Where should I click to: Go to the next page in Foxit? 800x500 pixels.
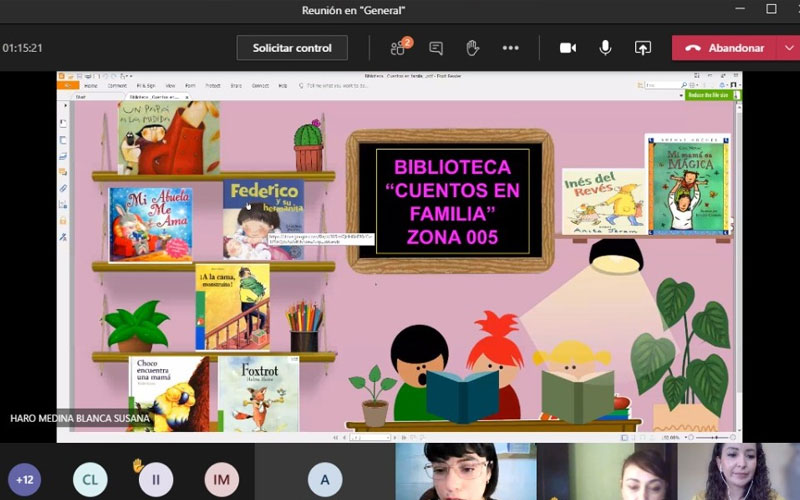coord(395,438)
